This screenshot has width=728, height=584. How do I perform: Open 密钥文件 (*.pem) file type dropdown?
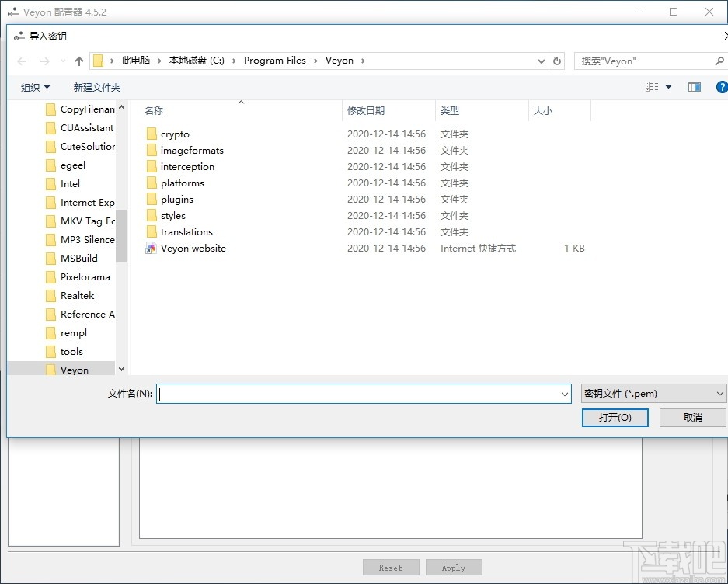tap(653, 394)
